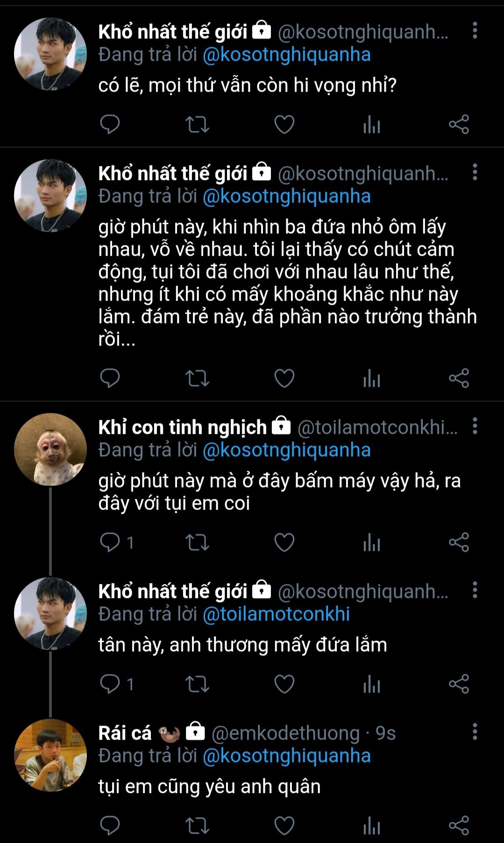The height and width of the screenshot is (843, 504).
Task: Share the "tân này, anh thương" tweet
Action: coord(459,684)
